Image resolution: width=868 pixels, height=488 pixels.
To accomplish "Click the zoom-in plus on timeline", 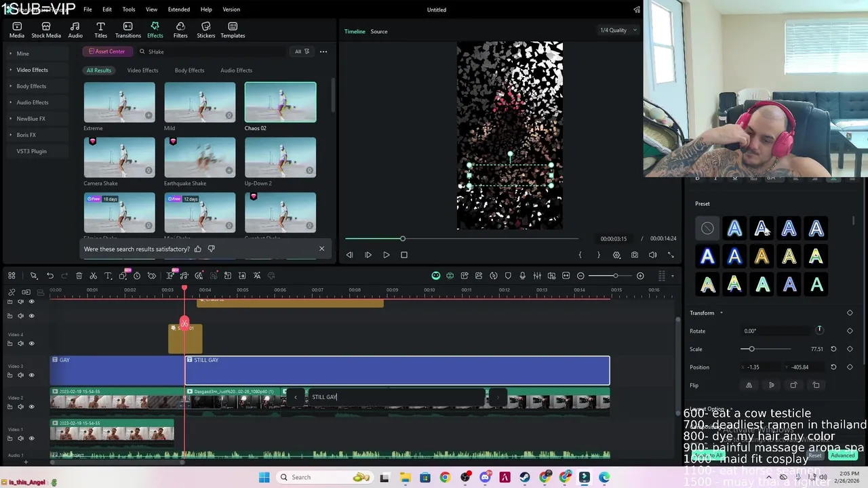I will [x=640, y=276].
